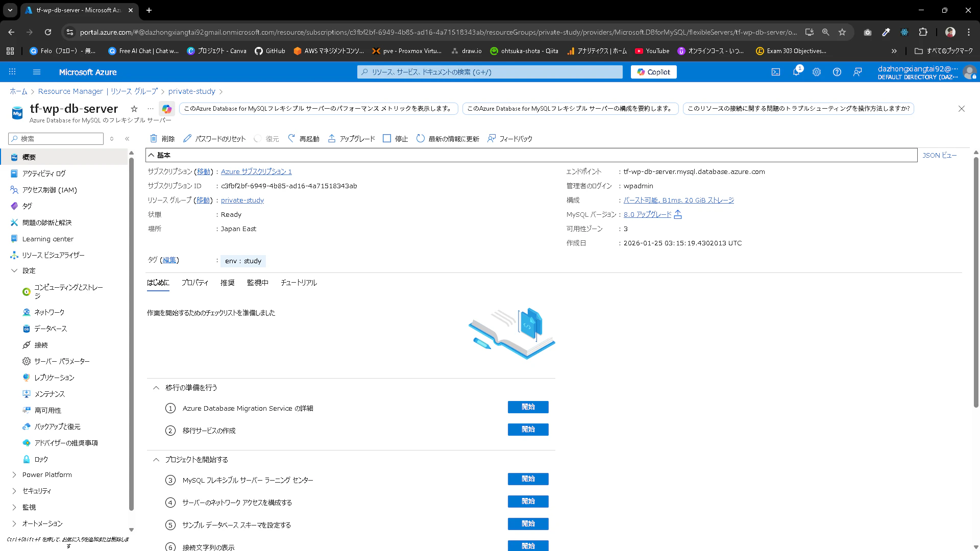
Task: Click the Delete (削除) trash icon
Action: (154, 138)
